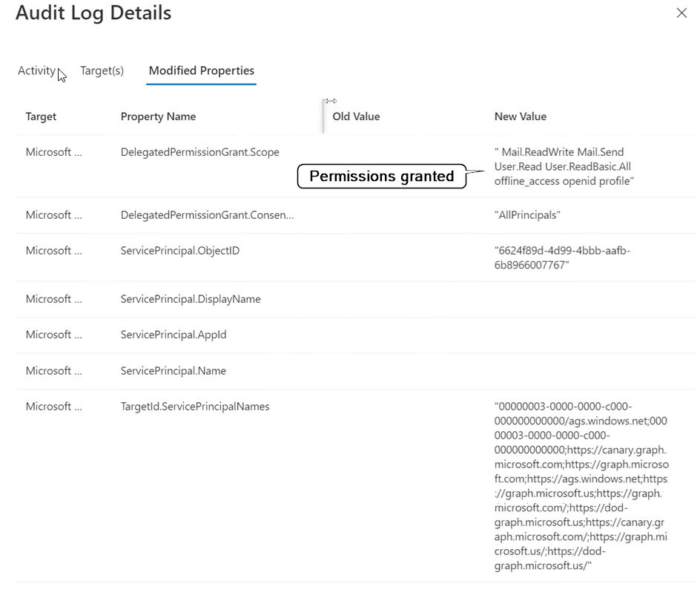
Task: Click the ServicePrincipal.DisplayName property name
Action: click(190, 299)
